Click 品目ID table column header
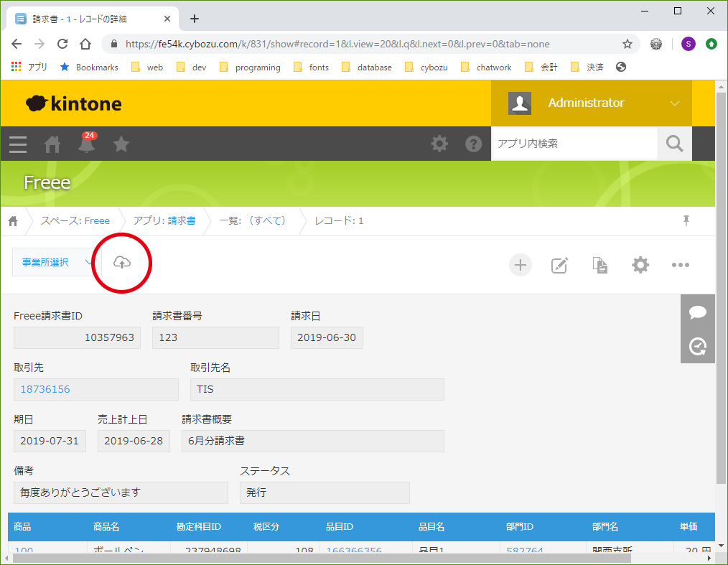 click(340, 526)
